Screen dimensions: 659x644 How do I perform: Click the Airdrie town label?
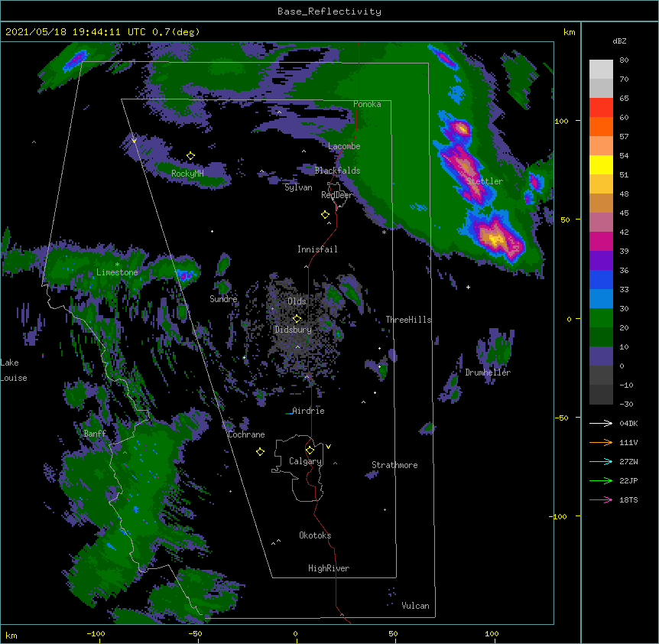[x=309, y=411]
